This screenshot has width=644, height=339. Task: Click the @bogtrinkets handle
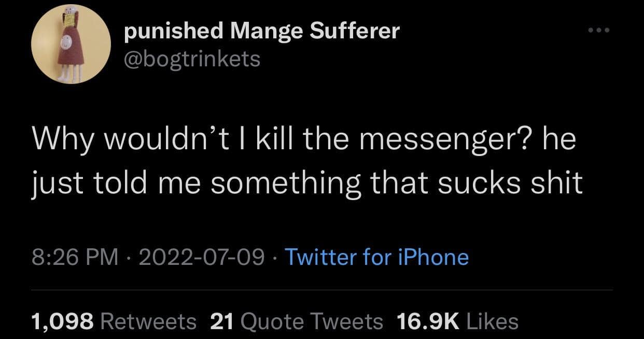[192, 59]
